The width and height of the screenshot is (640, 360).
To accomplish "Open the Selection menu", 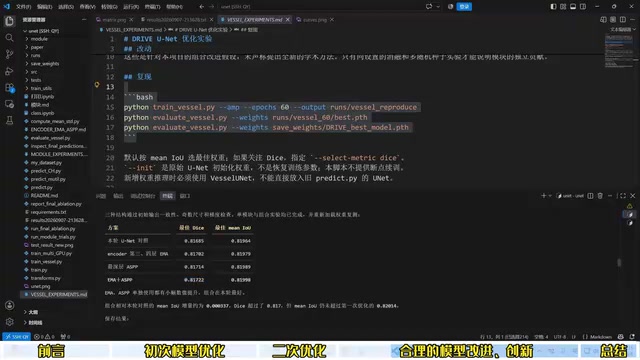I will [x=66, y=7].
